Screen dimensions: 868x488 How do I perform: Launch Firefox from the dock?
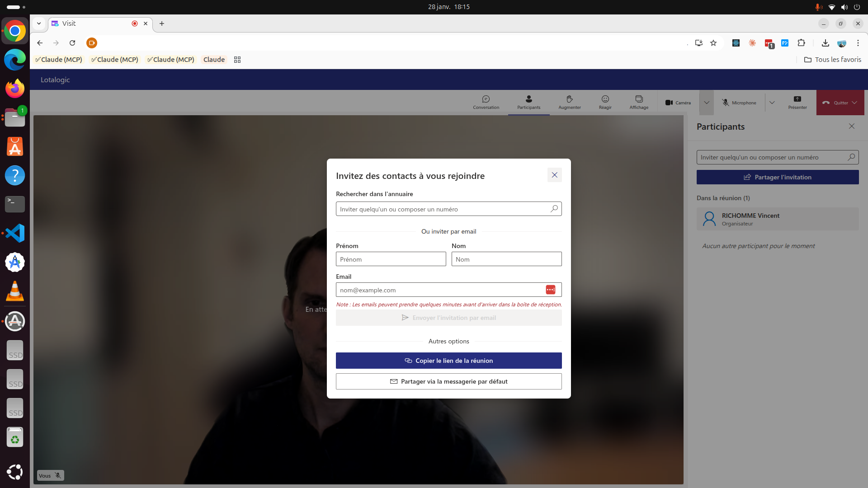(x=15, y=89)
